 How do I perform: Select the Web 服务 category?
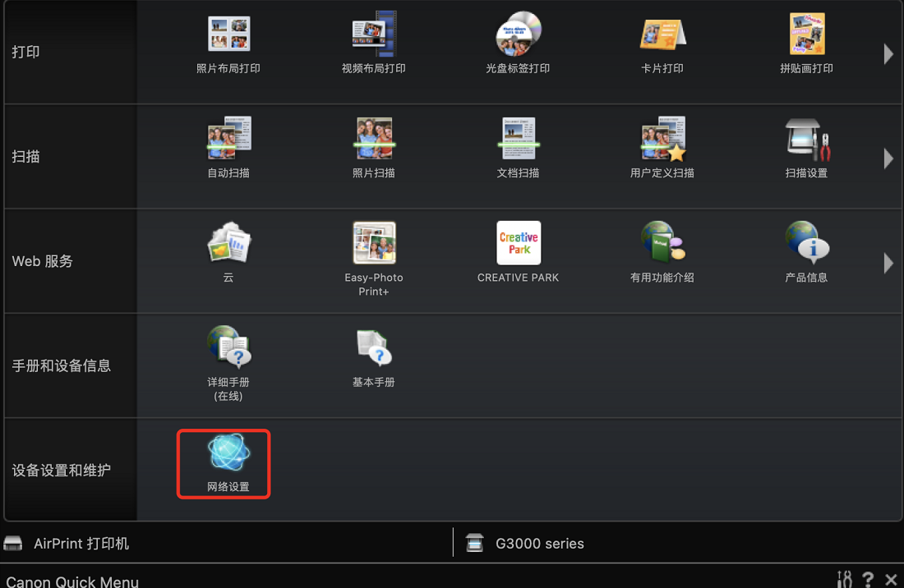[71, 261]
